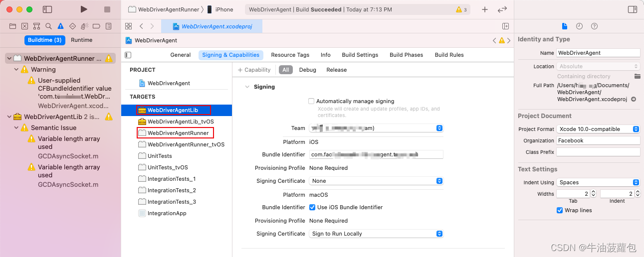
Task: Open the Library with plus button
Action: pos(485,9)
